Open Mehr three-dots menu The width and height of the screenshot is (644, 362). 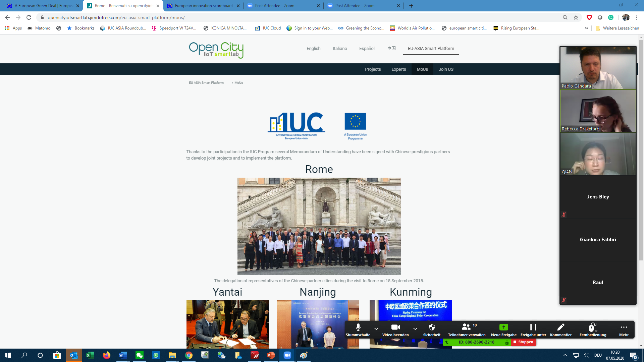click(x=624, y=327)
